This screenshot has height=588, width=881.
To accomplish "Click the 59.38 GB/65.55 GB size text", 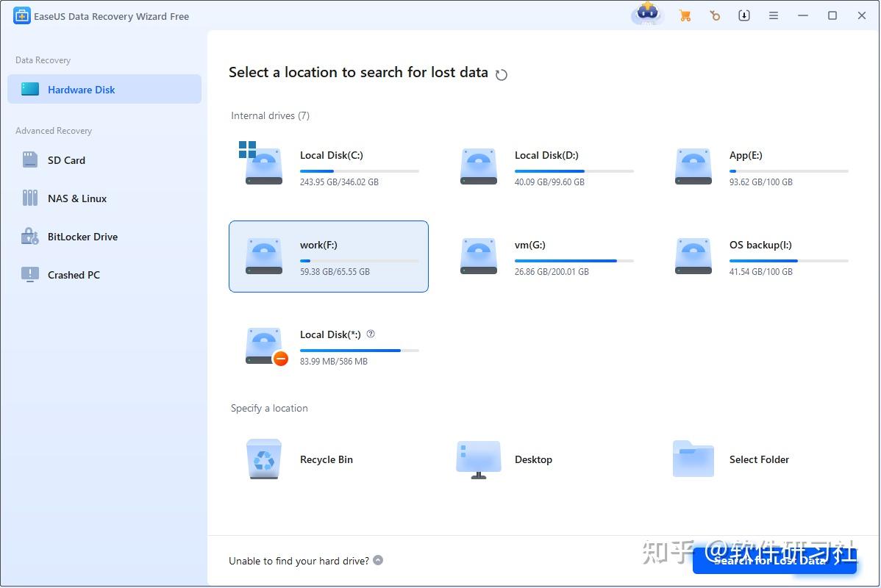I will point(335,272).
